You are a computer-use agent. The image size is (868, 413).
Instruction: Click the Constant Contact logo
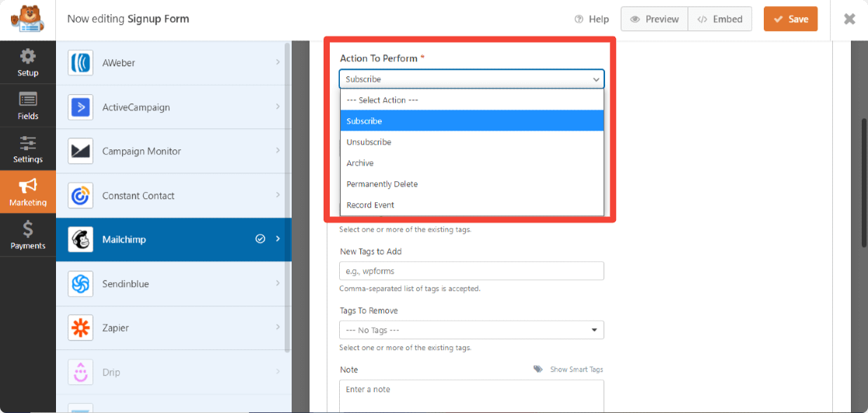80,195
